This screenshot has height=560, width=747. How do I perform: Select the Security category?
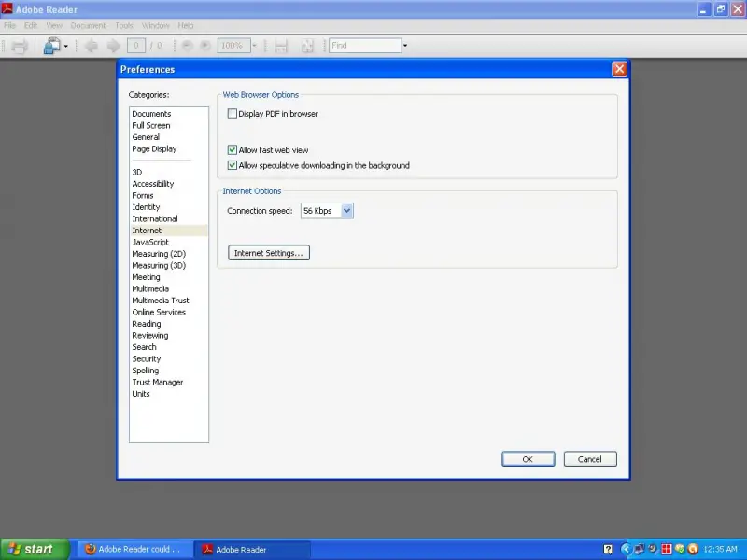(x=147, y=358)
